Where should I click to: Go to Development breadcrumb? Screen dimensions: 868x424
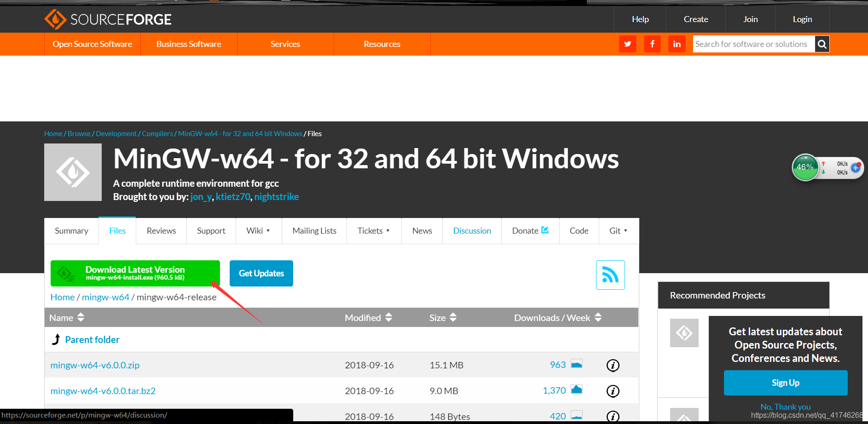click(x=116, y=134)
